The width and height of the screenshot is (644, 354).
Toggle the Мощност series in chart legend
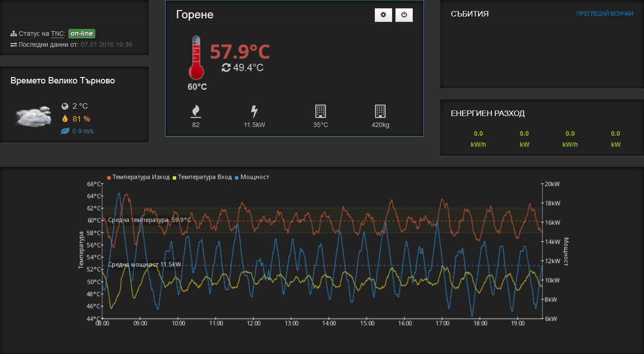point(252,177)
